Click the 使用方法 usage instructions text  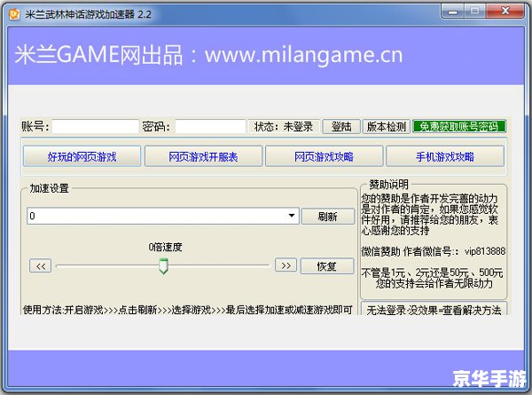point(188,310)
